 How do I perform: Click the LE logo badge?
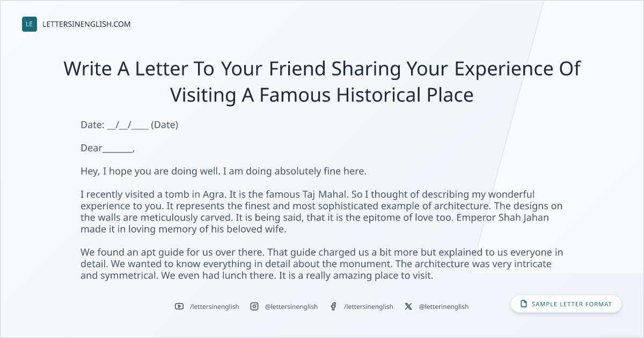tap(30, 24)
